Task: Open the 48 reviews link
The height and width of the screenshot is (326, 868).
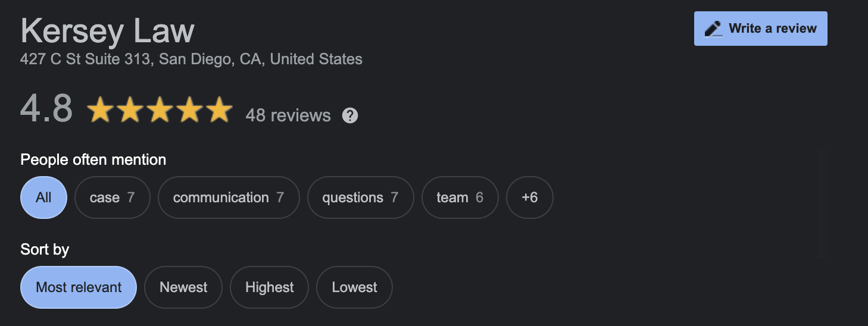Action: pyautogui.click(x=288, y=115)
